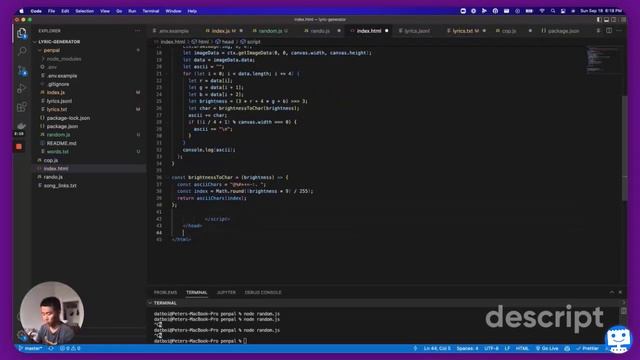Open the Selection menu in menu bar
Image resolution: width=640 pixels, height=360 pixels.
(84, 11)
